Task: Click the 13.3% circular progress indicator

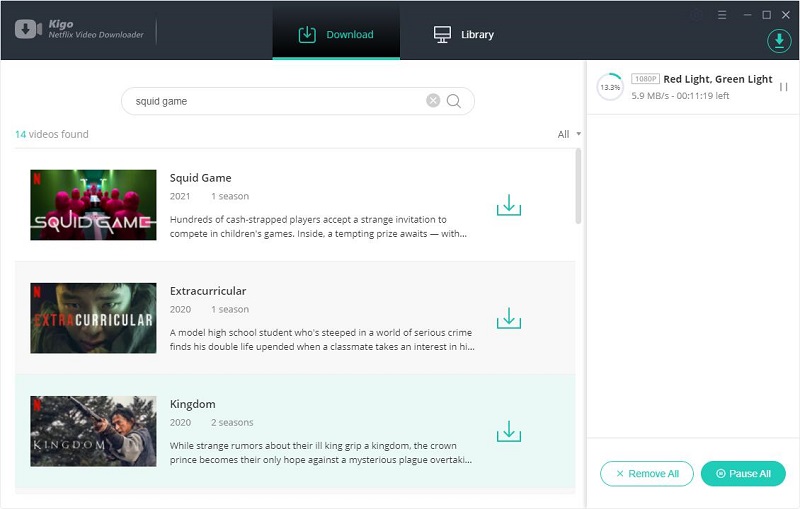Action: coord(610,87)
